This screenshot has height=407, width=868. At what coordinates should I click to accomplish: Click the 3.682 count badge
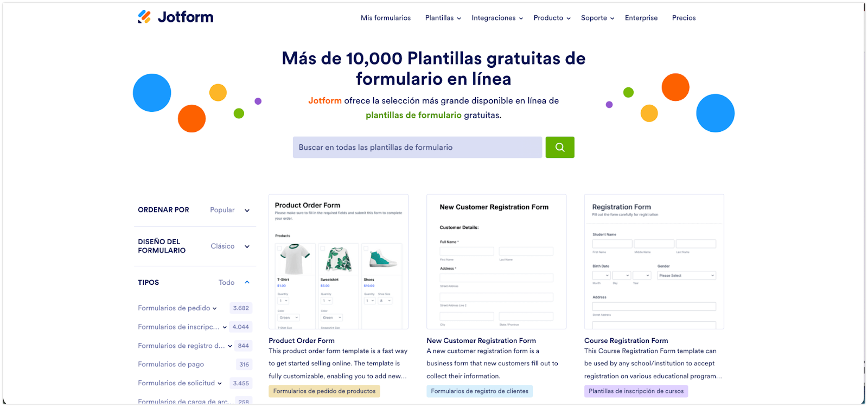pyautogui.click(x=241, y=308)
